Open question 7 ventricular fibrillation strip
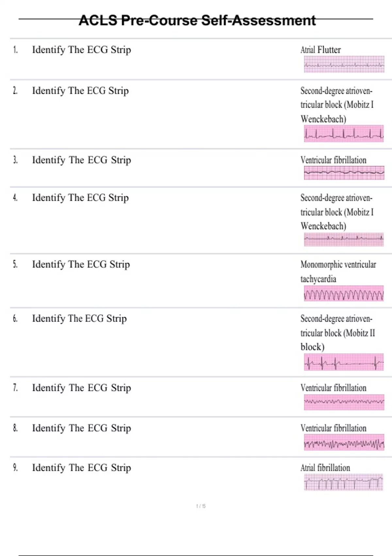The image size is (392, 556). (x=344, y=402)
